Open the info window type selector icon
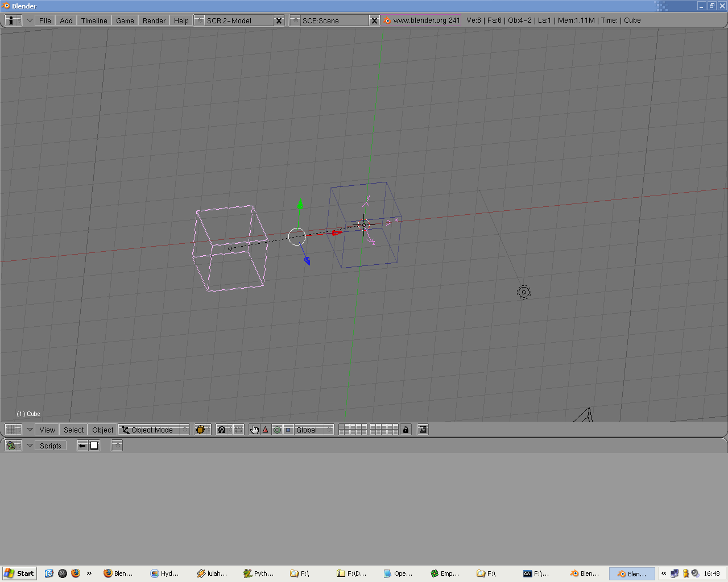The width and height of the screenshot is (728, 582). pyautogui.click(x=13, y=20)
